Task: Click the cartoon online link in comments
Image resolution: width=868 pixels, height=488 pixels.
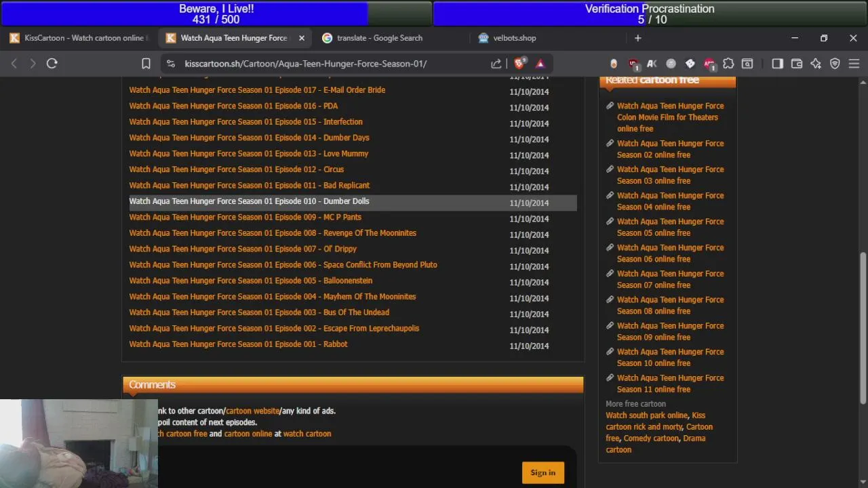Action: pyautogui.click(x=248, y=434)
